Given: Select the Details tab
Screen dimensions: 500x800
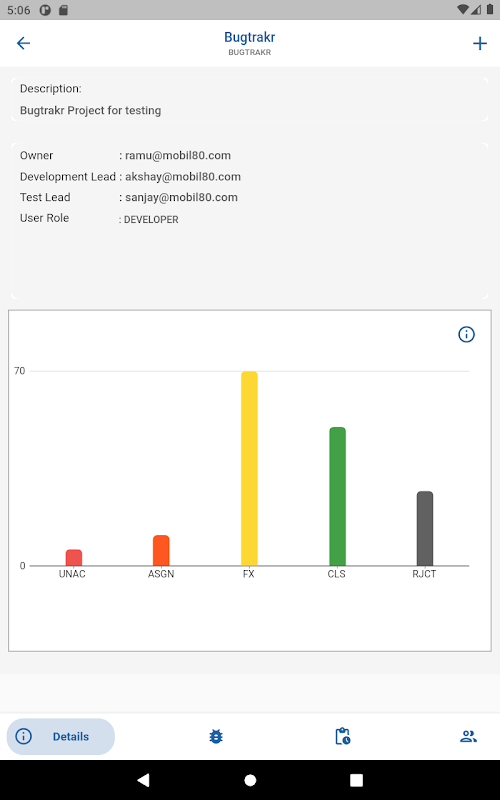Looking at the screenshot, I should click(x=61, y=736).
